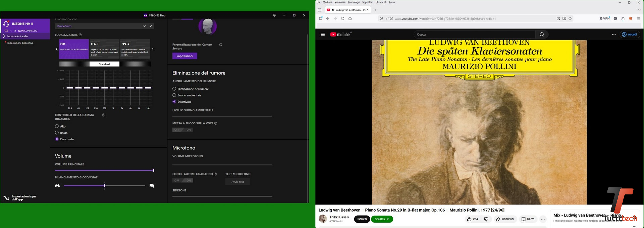Open sound field personalization help icon

220,45
